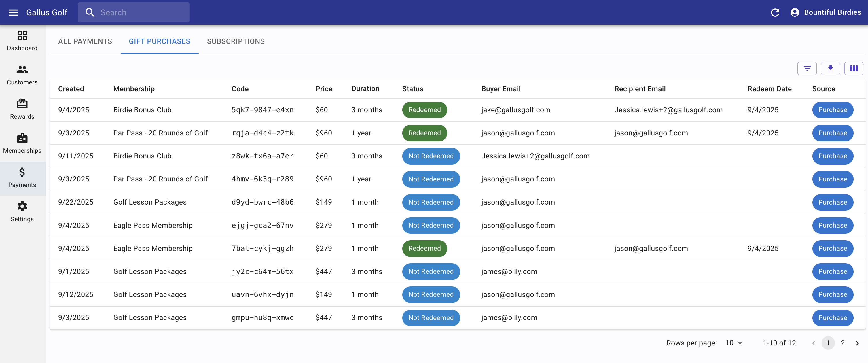Open Bountiful Birdies account menu
The width and height of the screenshot is (868, 363).
pos(826,12)
